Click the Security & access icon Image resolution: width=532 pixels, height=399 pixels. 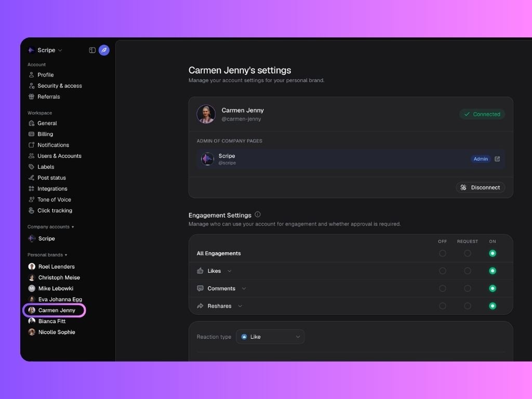click(32, 86)
